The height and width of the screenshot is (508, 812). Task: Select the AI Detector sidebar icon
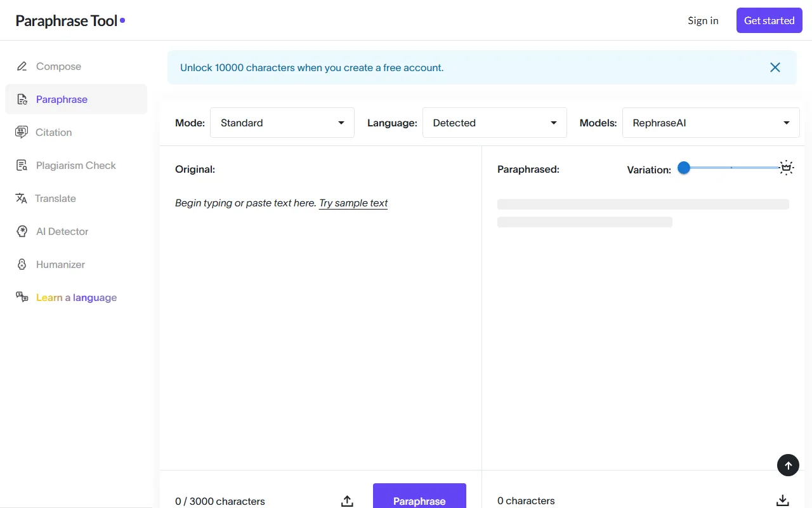23,231
